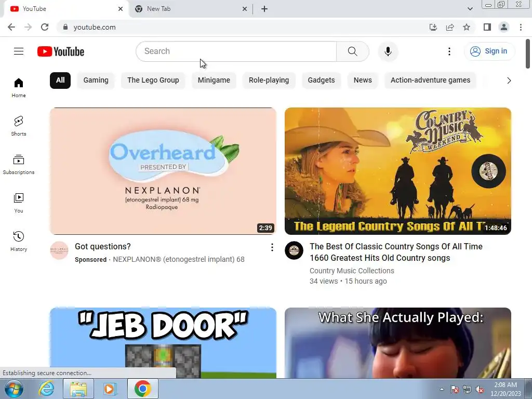The width and height of the screenshot is (532, 399).
Task: Select the News filter chip
Action: click(x=363, y=81)
